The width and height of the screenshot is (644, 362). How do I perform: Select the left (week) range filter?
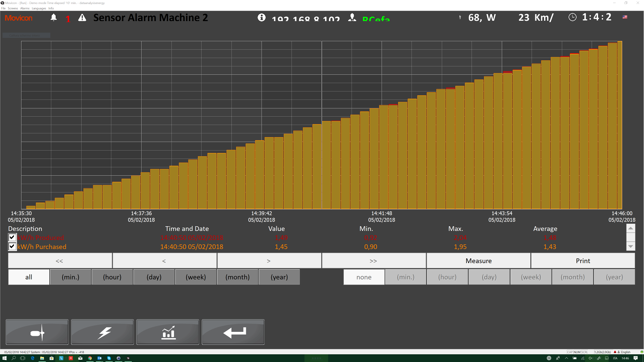click(196, 277)
